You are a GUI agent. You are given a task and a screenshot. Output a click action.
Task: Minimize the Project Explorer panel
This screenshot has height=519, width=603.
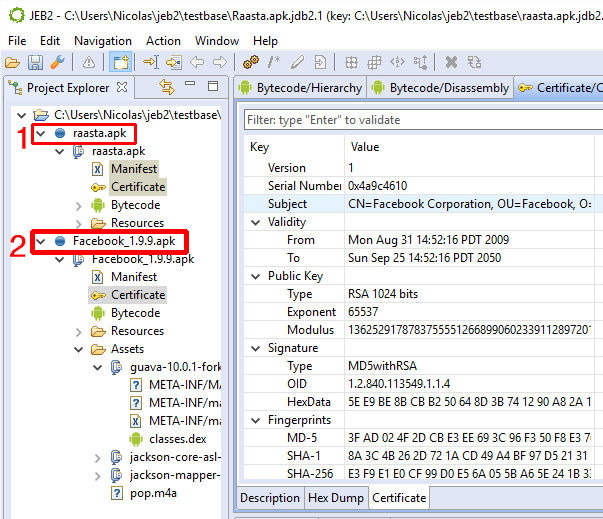click(x=190, y=84)
